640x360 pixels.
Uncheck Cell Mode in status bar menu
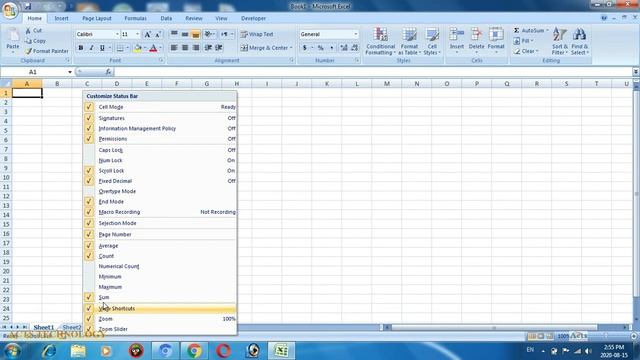tap(160, 107)
